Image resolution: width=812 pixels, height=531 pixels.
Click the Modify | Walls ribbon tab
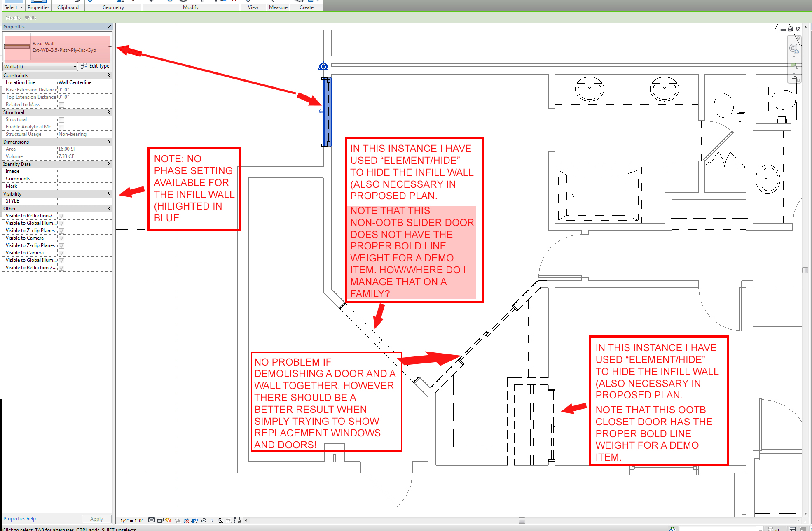tap(21, 18)
